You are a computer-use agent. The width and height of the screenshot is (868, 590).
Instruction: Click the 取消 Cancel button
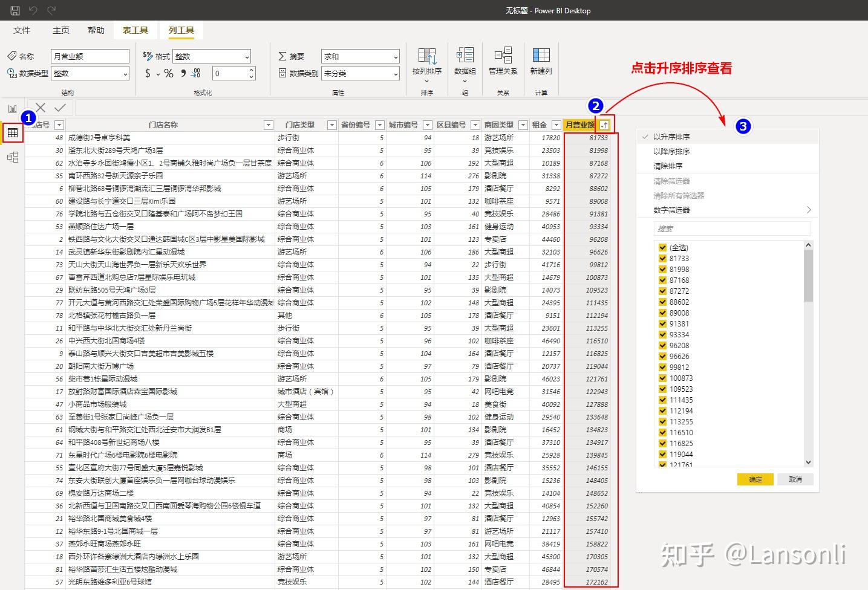point(795,479)
